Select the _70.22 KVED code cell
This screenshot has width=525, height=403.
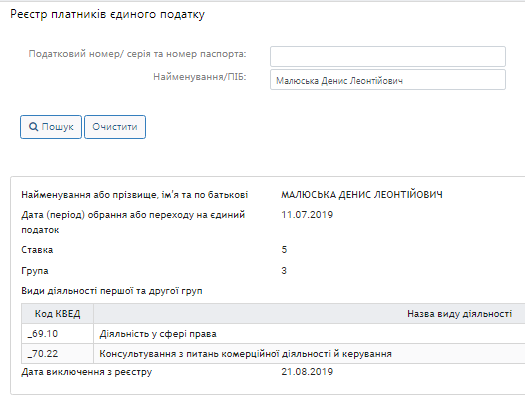(x=58, y=353)
